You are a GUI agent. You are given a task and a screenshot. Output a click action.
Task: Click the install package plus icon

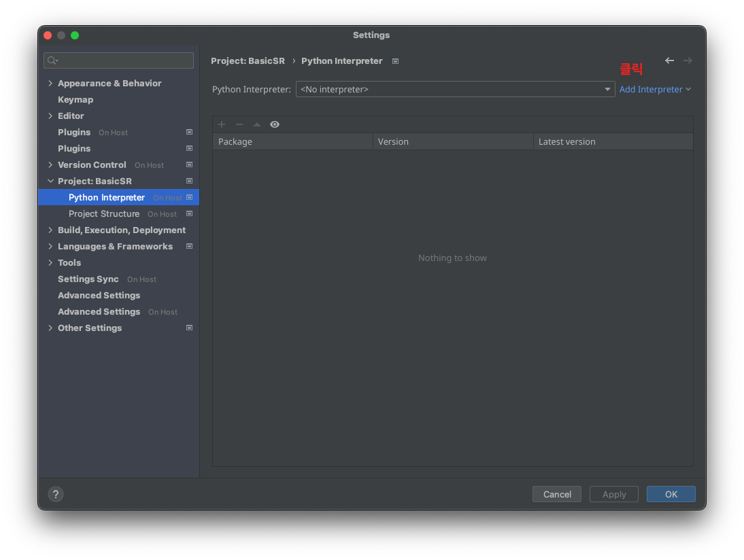tap(222, 124)
